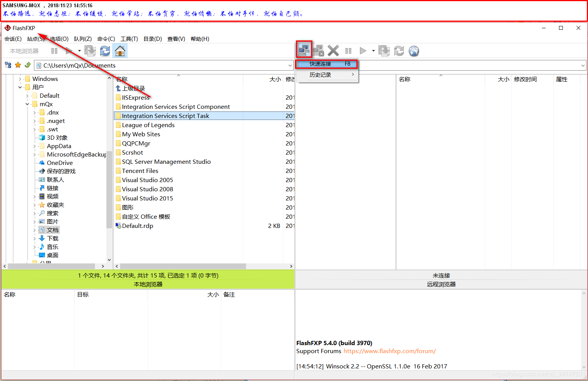This screenshot has height=381, width=588.
Task: Click the OneDrive cloud icon in tree
Action: (x=42, y=163)
